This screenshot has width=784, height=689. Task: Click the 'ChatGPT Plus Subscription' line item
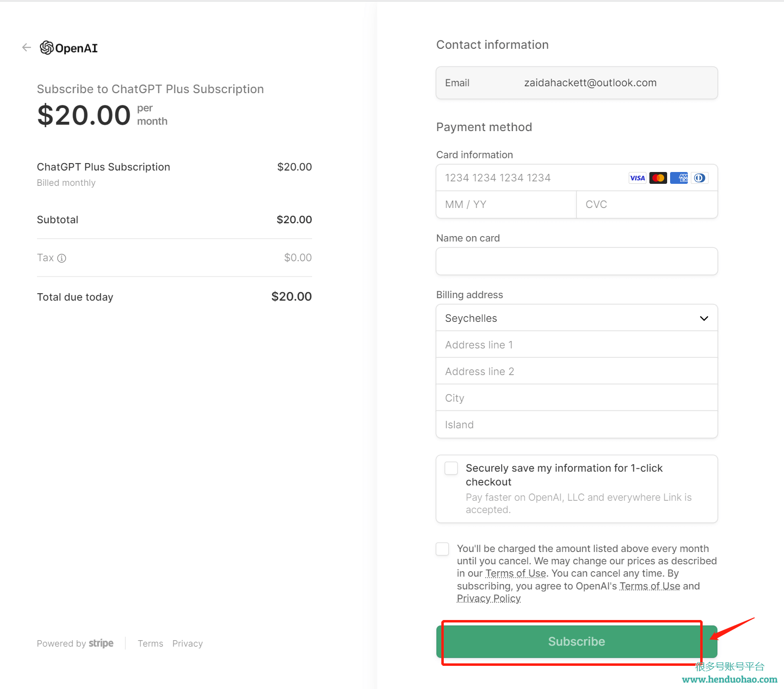[x=104, y=167]
